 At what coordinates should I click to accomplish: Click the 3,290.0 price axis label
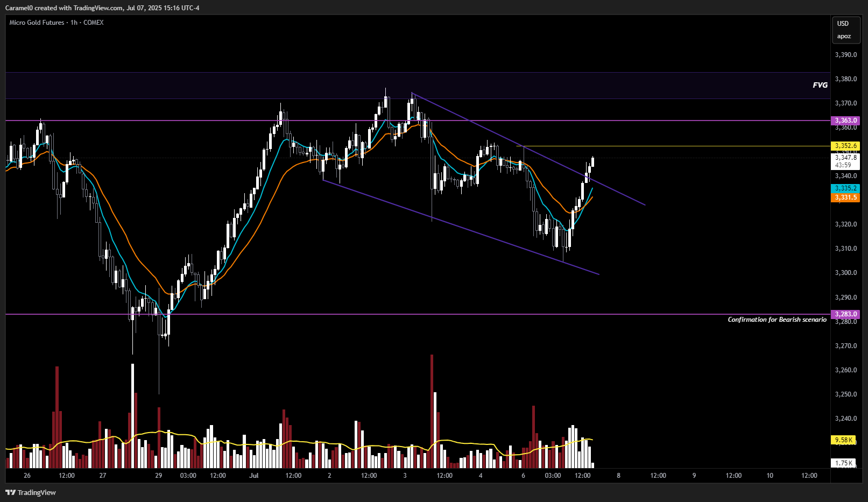click(846, 298)
